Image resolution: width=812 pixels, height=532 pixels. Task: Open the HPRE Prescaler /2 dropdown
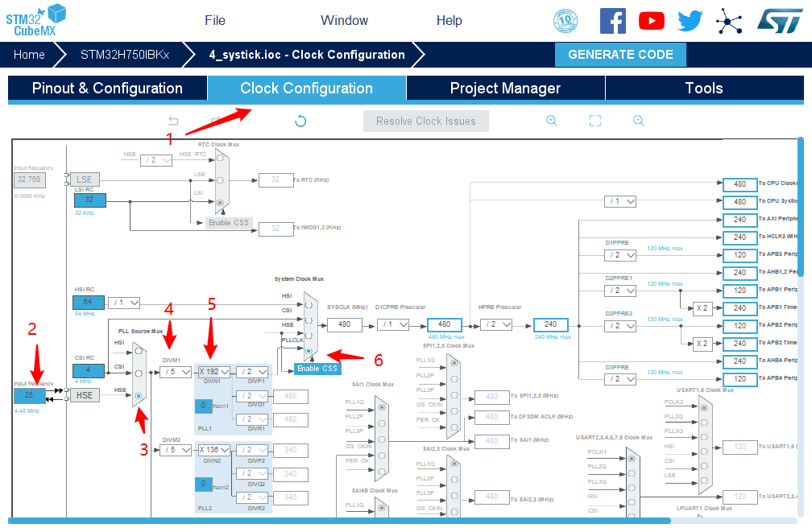pyautogui.click(x=499, y=324)
